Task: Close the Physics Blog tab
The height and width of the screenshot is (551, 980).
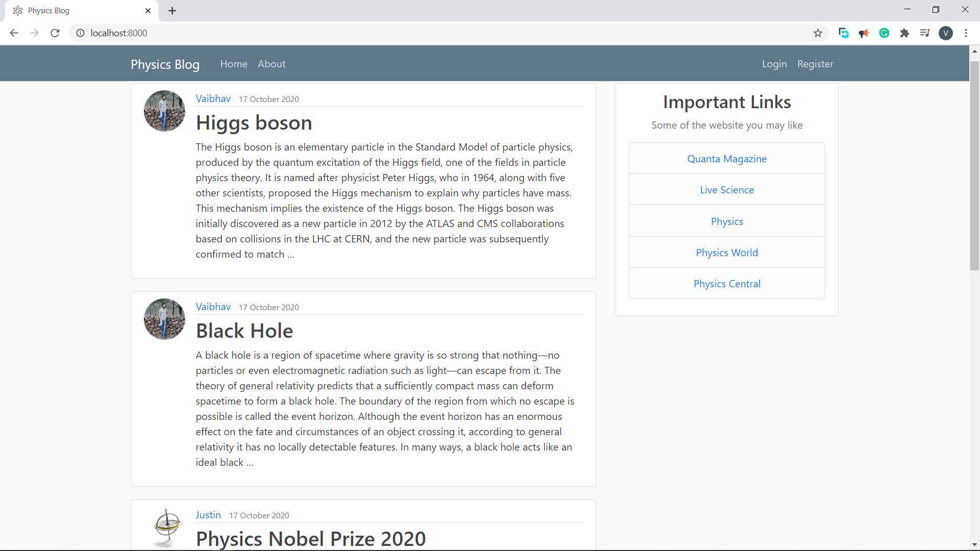Action: pos(148,11)
